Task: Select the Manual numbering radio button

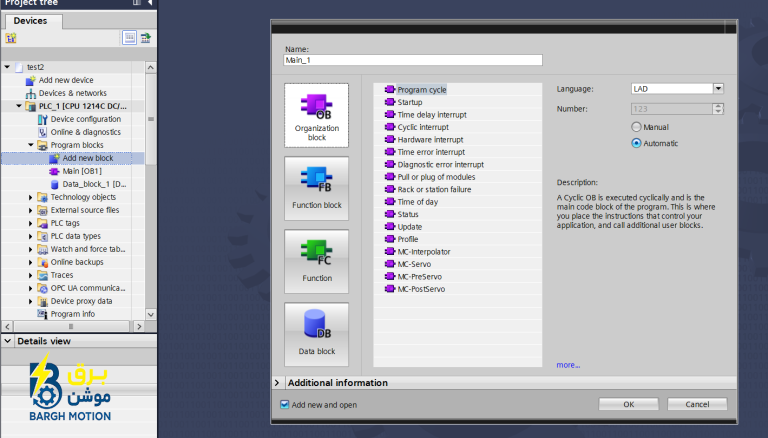Action: [x=636, y=127]
